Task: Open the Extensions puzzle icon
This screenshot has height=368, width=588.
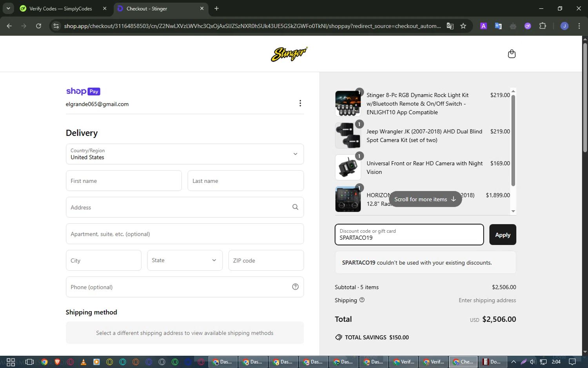Action: click(543, 26)
